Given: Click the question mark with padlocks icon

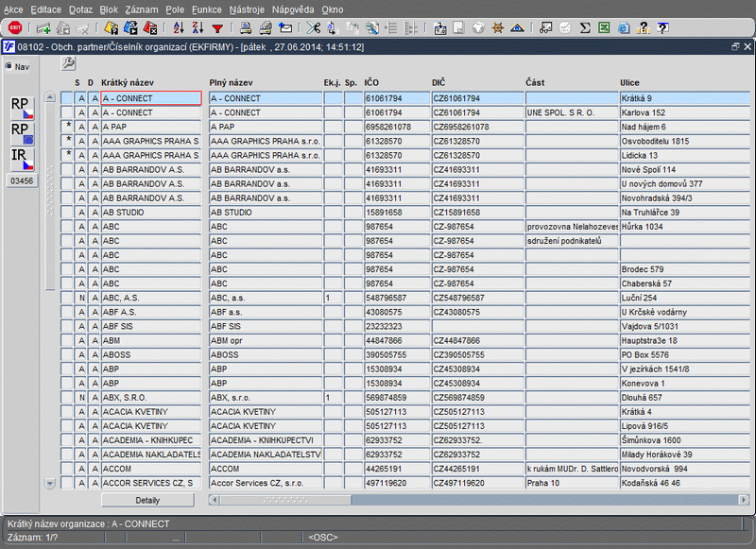Looking at the screenshot, I should [644, 28].
